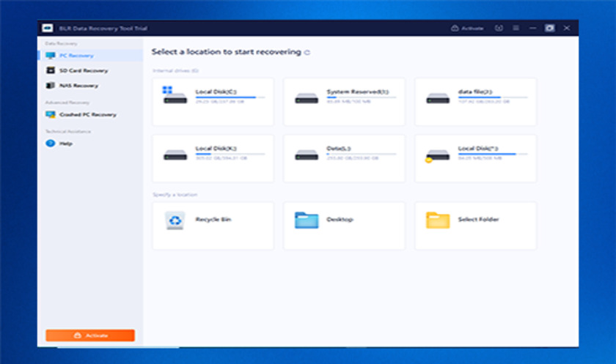Click the Local Disk (*:) usage bar
The height and width of the screenshot is (364, 616).
tap(493, 154)
